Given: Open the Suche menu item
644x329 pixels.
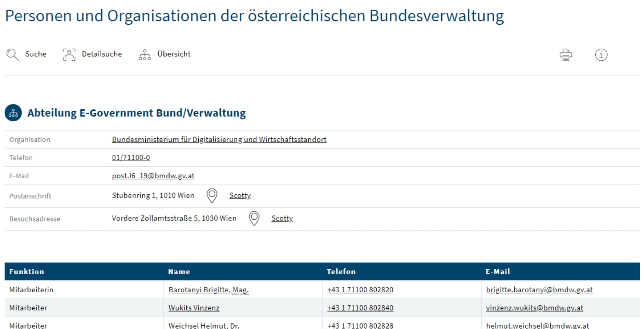Looking at the screenshot, I should pos(35,54).
